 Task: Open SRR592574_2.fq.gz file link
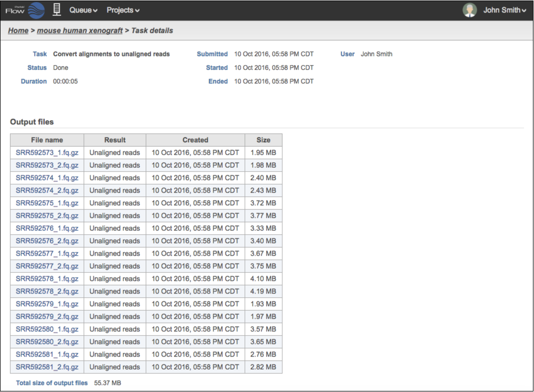coord(47,190)
